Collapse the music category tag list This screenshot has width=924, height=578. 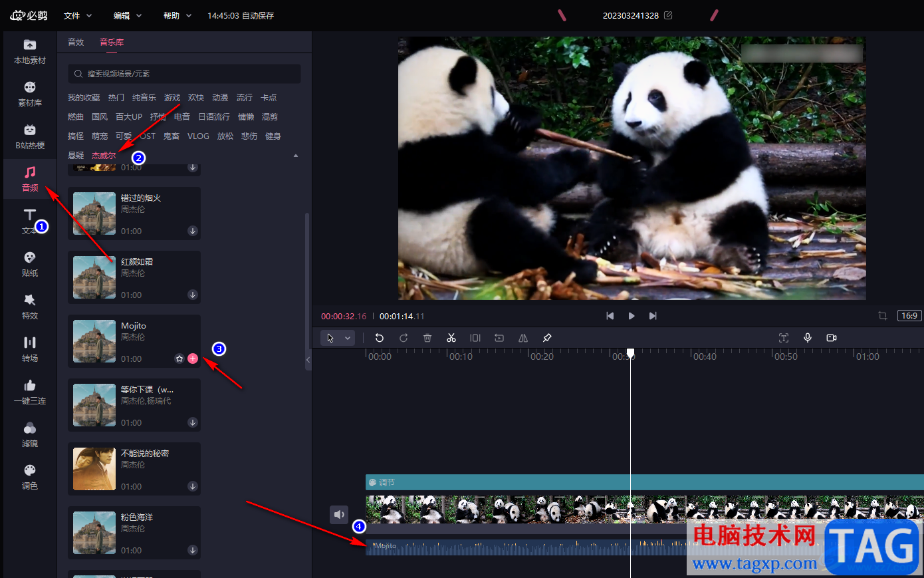[x=296, y=156]
